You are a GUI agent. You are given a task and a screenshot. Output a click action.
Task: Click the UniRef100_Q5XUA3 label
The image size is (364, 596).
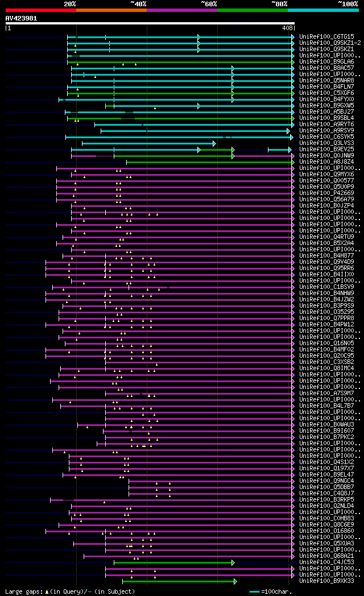(326, 543)
